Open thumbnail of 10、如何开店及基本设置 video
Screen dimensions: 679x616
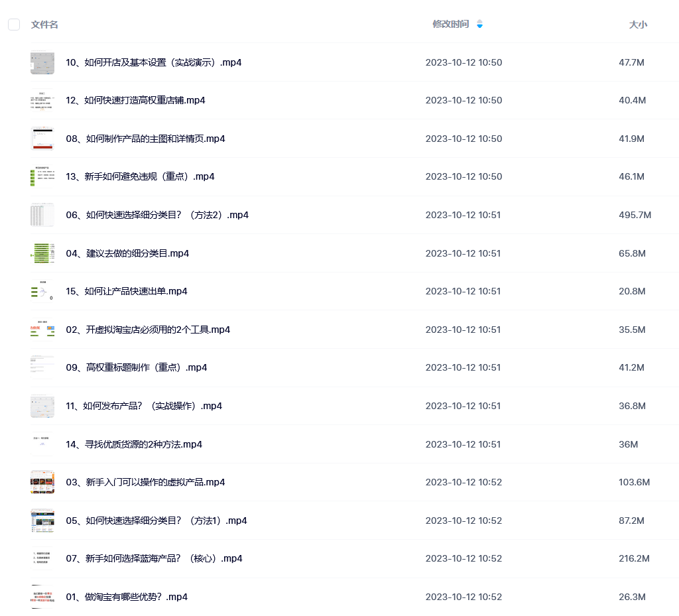click(42, 62)
